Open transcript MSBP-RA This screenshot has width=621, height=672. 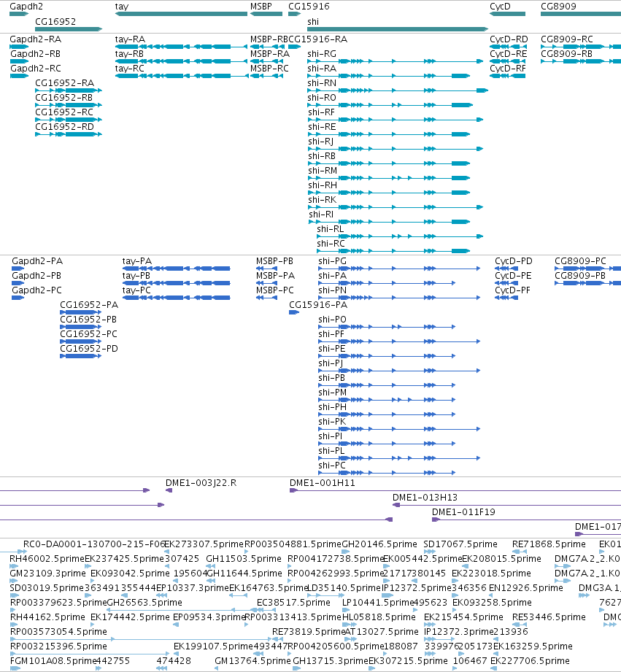pyautogui.click(x=270, y=53)
